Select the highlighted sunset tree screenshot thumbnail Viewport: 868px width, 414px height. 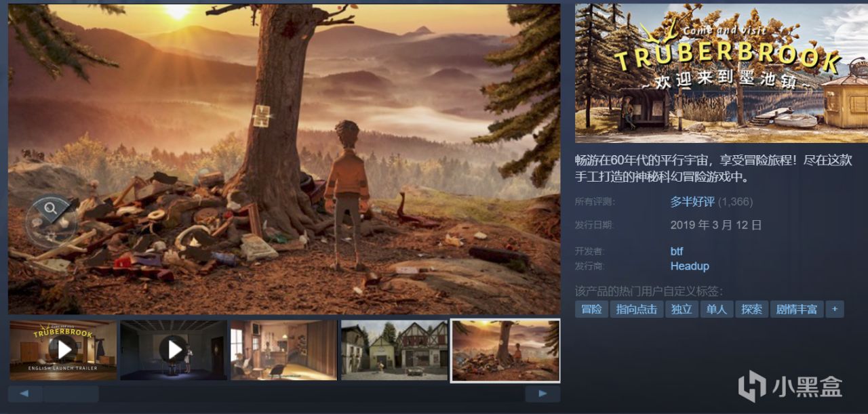coord(505,350)
